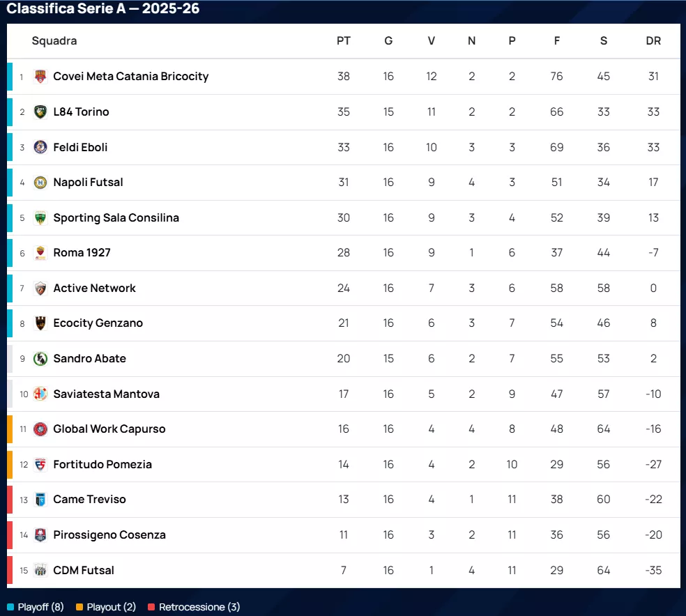686x616 pixels.
Task: Click the CDM Futsal team crest
Action: click(x=40, y=571)
